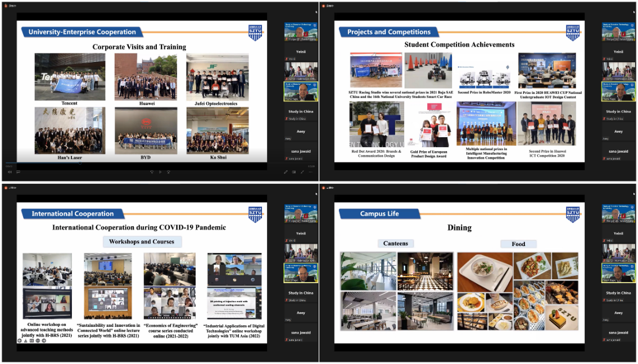This screenshot has width=638, height=364.
Task: Open more slideshow options on International Cooperation slide
Action: 38,340
